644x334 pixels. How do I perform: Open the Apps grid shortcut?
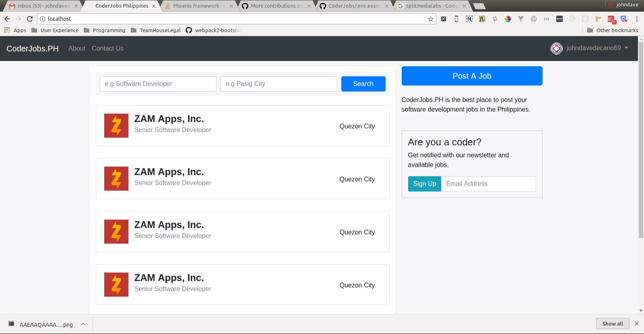click(x=15, y=30)
